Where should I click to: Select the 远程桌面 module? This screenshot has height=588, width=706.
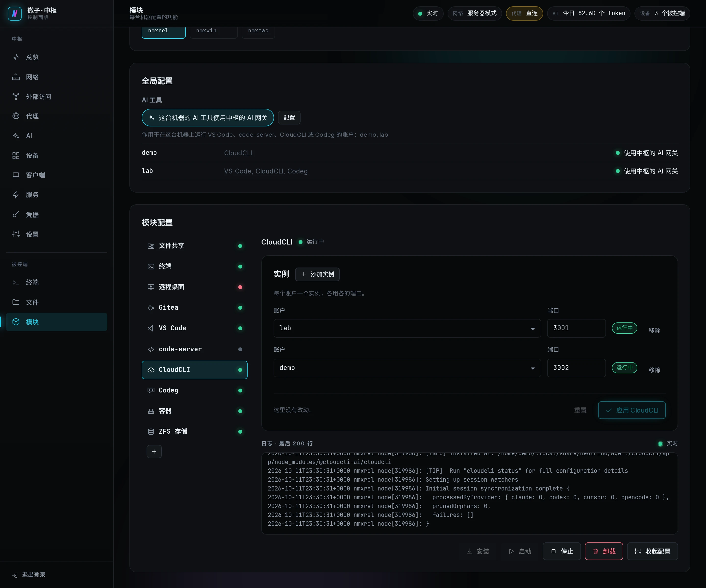click(x=195, y=287)
